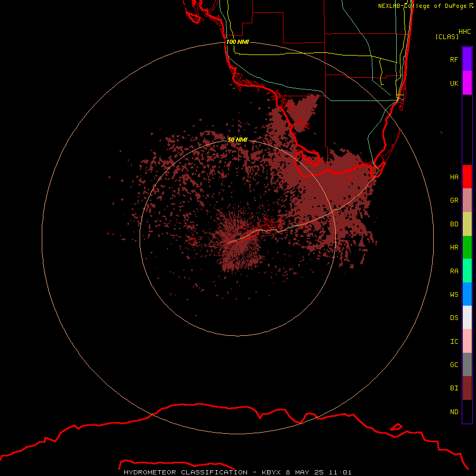476x476 pixels.
Task: Click the ND black legend swatch
Action: (x=467, y=411)
